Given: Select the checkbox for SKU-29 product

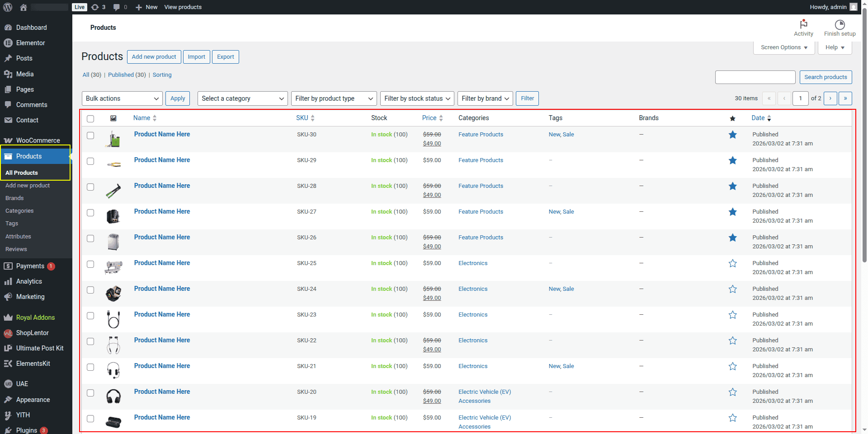Looking at the screenshot, I should pyautogui.click(x=90, y=161).
